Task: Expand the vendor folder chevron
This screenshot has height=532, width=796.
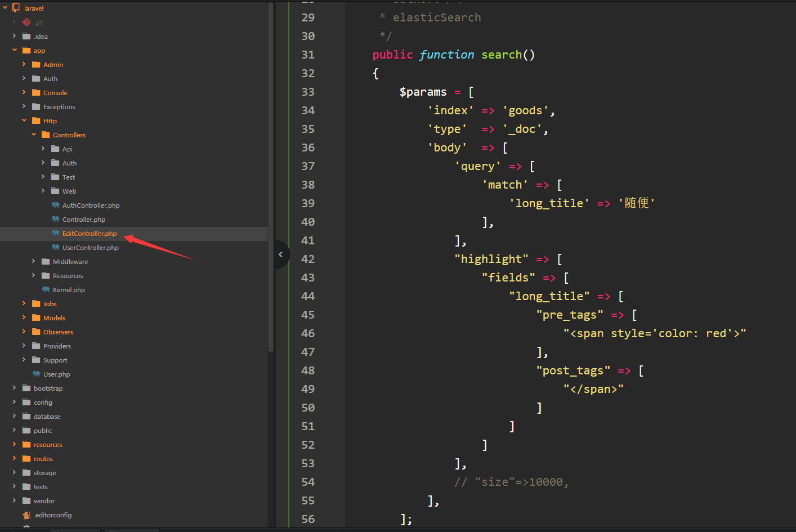Action: click(15, 500)
